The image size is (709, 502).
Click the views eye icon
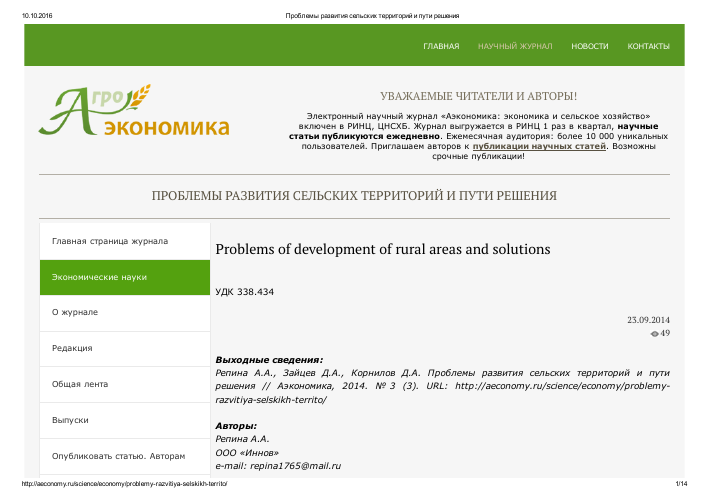tap(655, 333)
